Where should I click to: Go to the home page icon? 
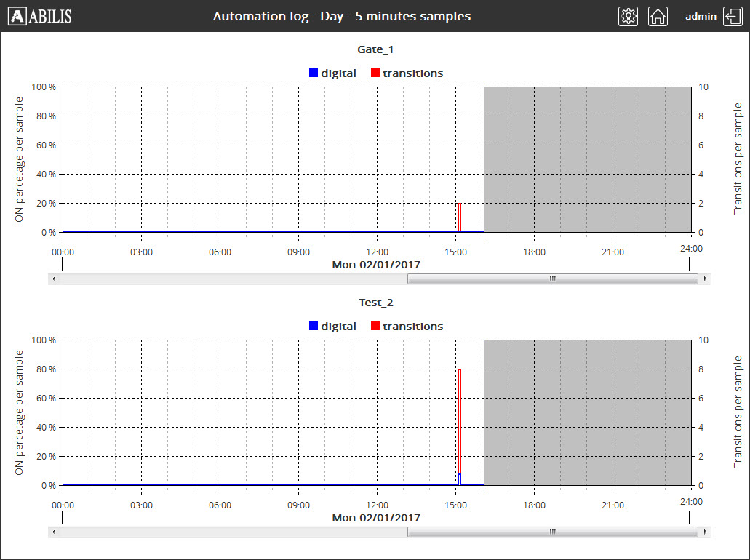click(658, 16)
